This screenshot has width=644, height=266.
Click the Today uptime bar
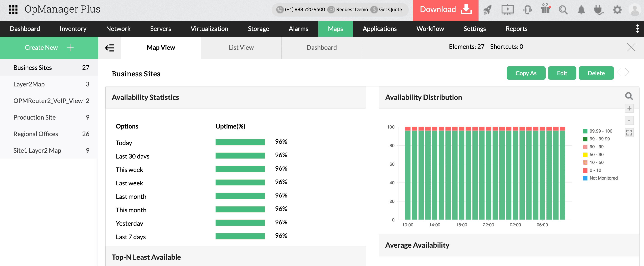240,142
